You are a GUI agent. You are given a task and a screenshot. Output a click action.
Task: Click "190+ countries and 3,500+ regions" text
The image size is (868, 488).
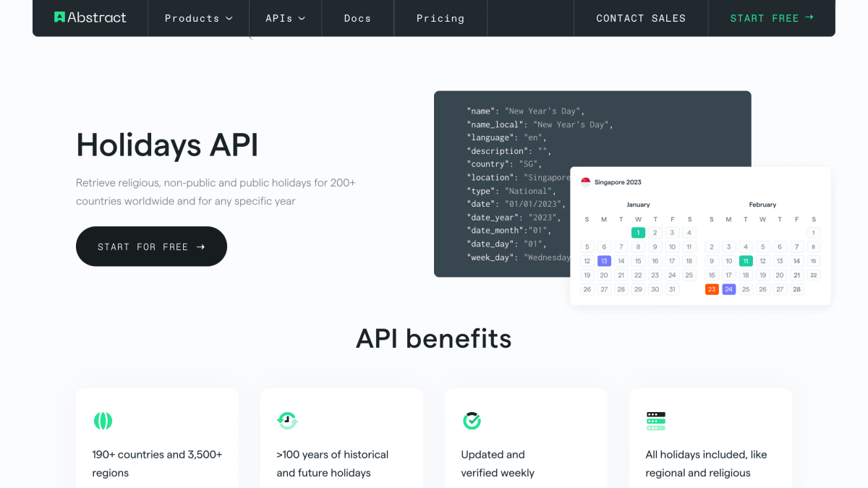click(158, 463)
